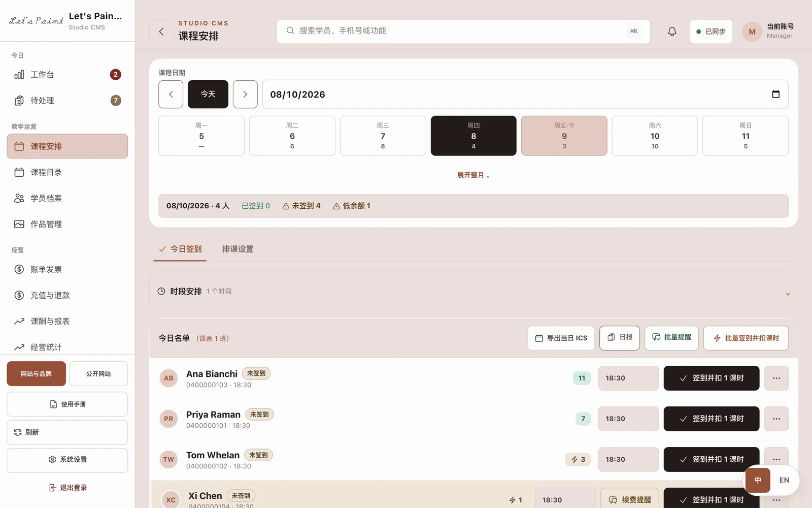Open Ana Bianchi's 18:30 time selector
Image resolution: width=812 pixels, height=508 pixels.
pyautogui.click(x=628, y=378)
